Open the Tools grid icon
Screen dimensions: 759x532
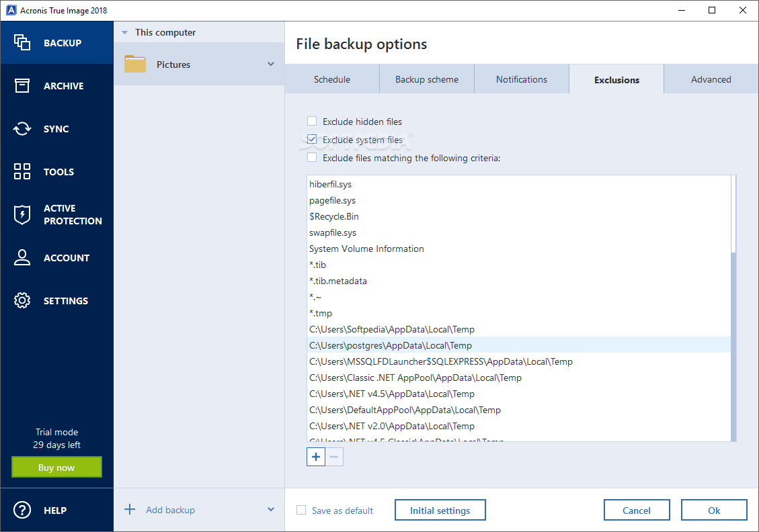22,171
